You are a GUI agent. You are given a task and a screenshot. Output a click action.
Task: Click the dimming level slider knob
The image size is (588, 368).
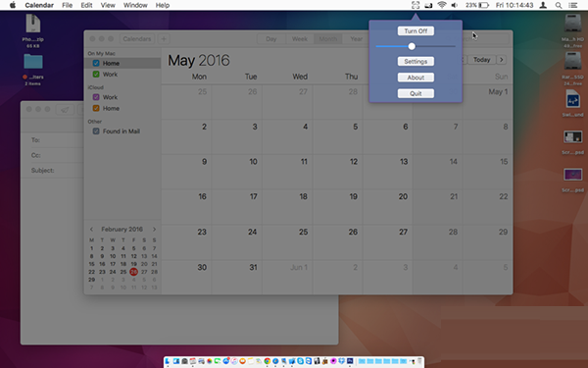click(x=412, y=46)
